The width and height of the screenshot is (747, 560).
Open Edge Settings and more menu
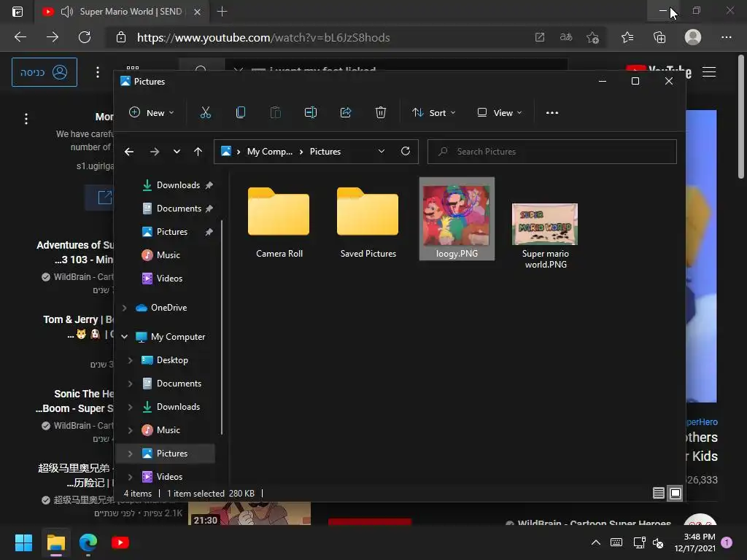click(727, 37)
